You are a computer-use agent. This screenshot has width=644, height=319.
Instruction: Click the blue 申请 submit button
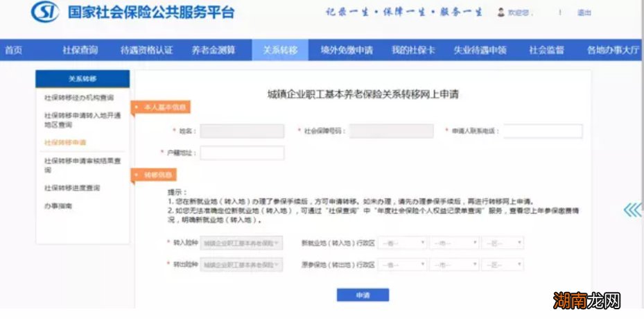pyautogui.click(x=363, y=295)
